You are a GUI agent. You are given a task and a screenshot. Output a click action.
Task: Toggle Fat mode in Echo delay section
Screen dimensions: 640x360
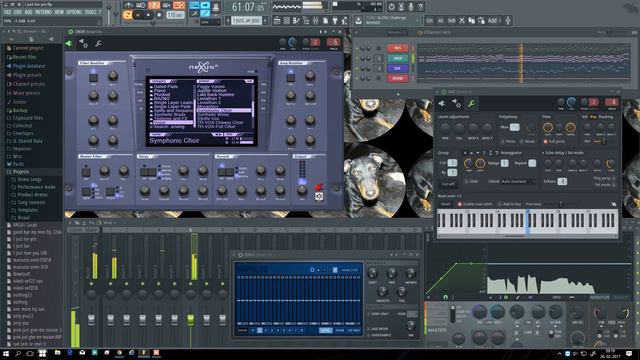[x=605, y=185]
